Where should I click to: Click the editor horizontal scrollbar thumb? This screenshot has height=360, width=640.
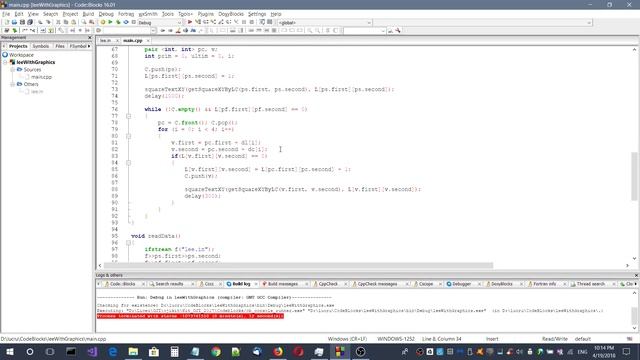299,265
